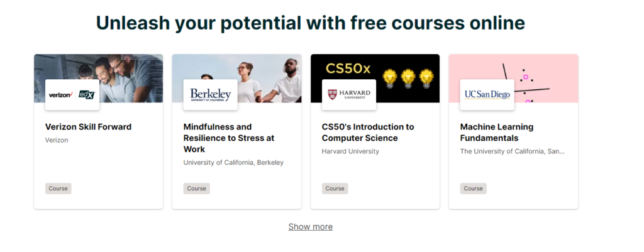Viewport: 644px width, 252px height.
Task: Click the Harvard University provider text
Action: tap(350, 151)
